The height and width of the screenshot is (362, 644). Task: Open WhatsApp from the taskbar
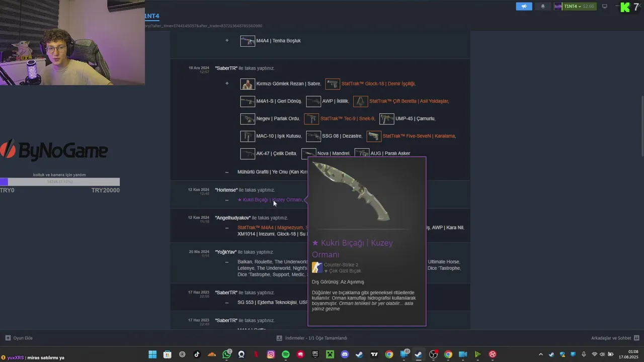227,354
